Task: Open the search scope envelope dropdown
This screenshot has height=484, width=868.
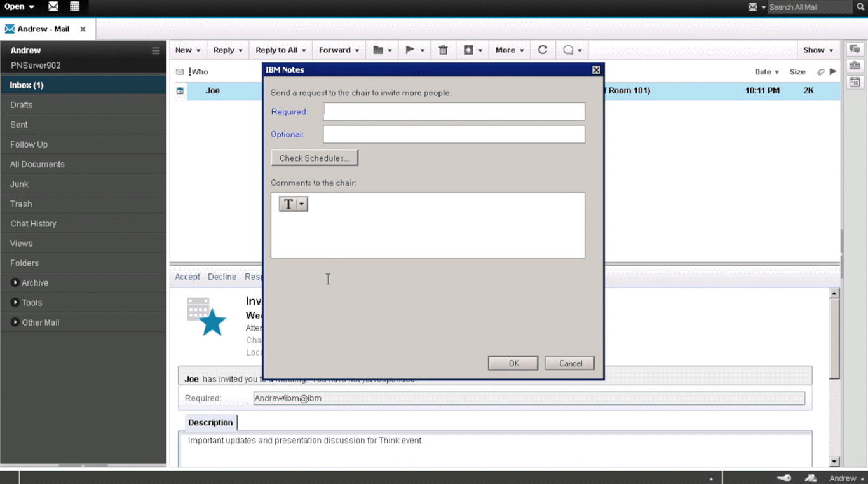Action: pyautogui.click(x=757, y=7)
